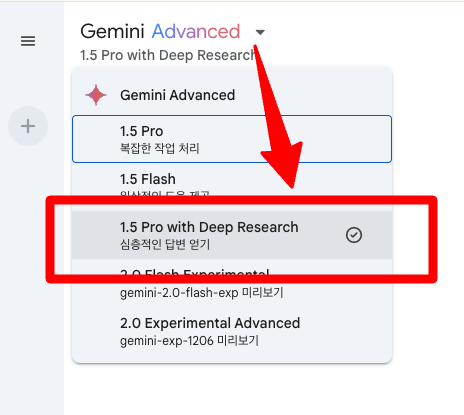Screen dimensions: 464x415
Task: Choose 1.5 Pro with Deep Research
Action: coord(232,235)
